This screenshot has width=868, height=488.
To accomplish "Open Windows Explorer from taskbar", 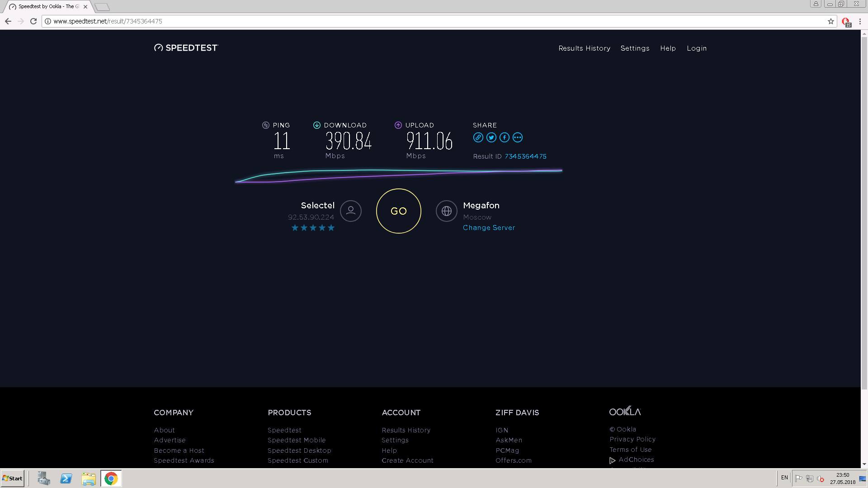I will (89, 479).
